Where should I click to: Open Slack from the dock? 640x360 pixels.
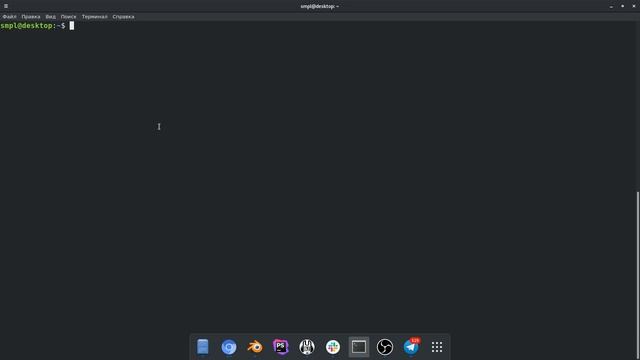coord(333,347)
